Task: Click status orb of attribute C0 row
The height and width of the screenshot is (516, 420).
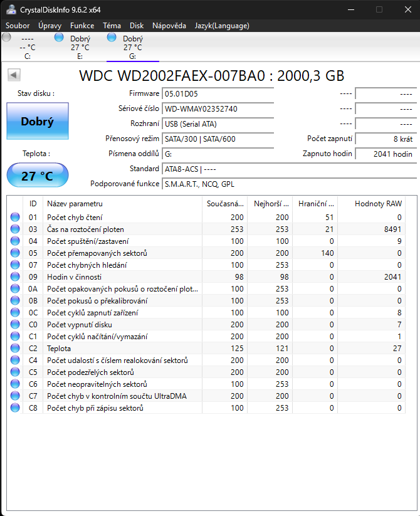Action: pos(15,325)
